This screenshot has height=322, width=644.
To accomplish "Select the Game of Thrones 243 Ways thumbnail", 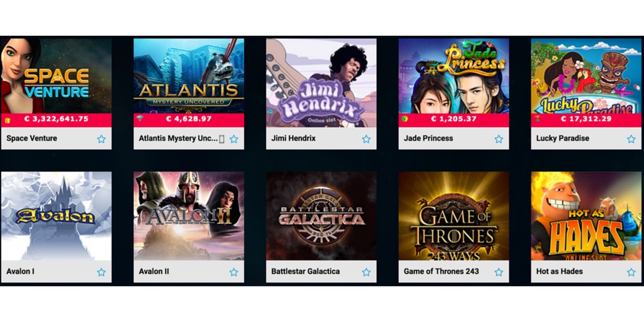I will click(x=454, y=216).
